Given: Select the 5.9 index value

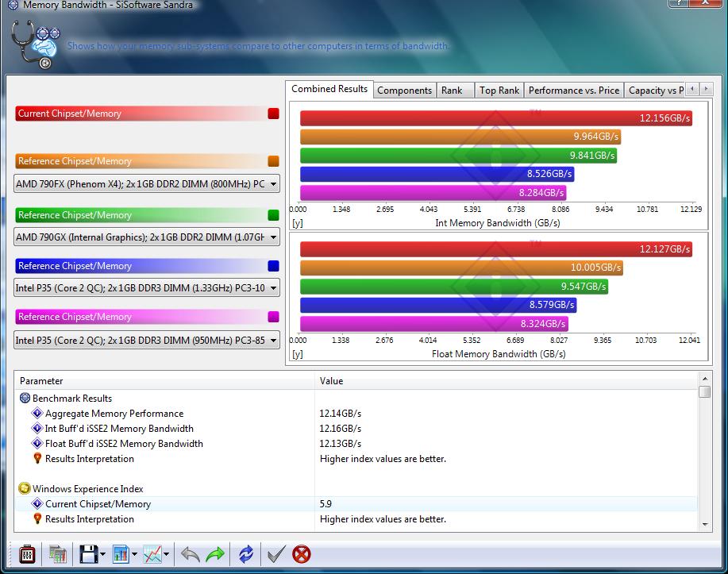Looking at the screenshot, I should coord(325,504).
